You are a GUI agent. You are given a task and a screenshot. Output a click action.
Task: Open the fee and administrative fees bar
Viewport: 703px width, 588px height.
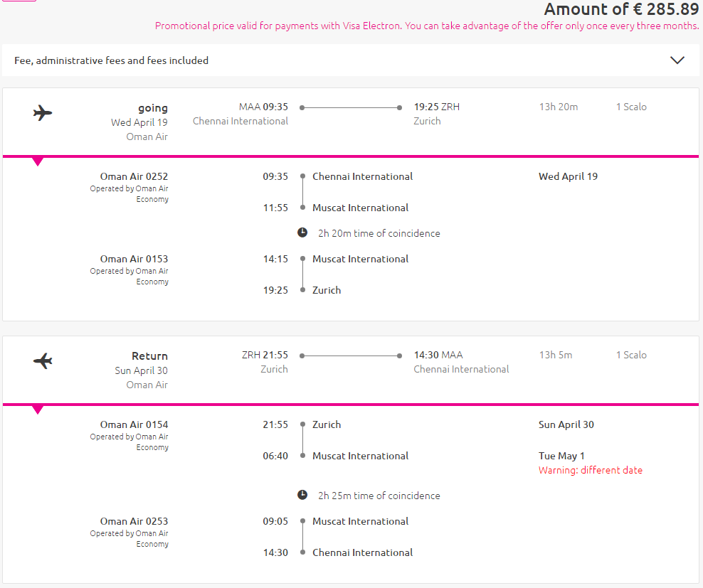click(x=351, y=60)
